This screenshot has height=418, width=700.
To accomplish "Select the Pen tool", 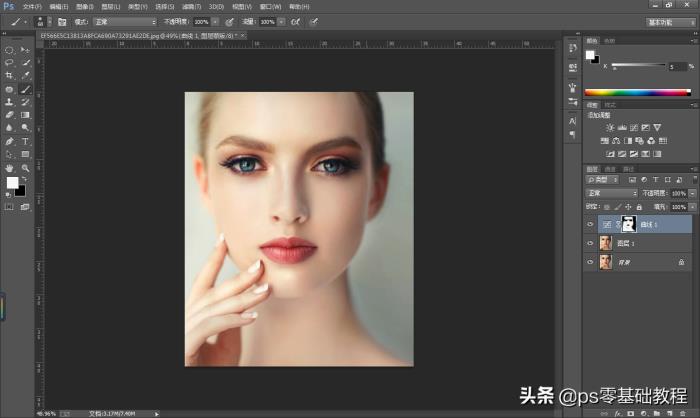I will (9, 141).
